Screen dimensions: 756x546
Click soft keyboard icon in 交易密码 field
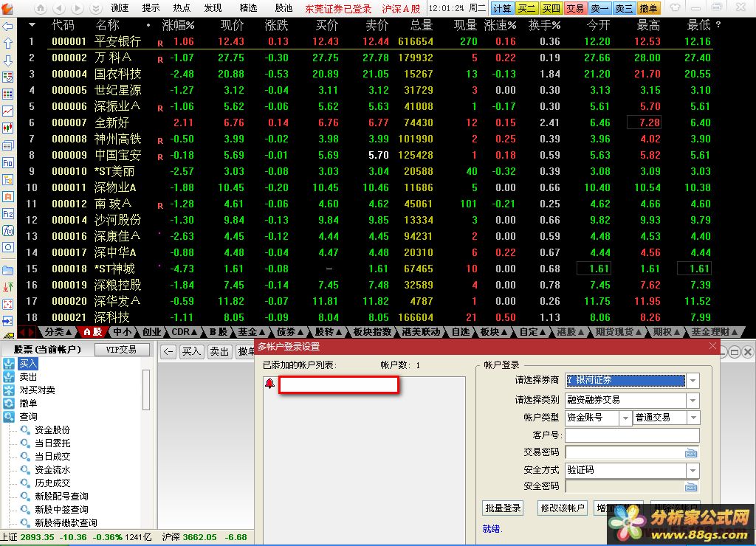[x=691, y=453]
